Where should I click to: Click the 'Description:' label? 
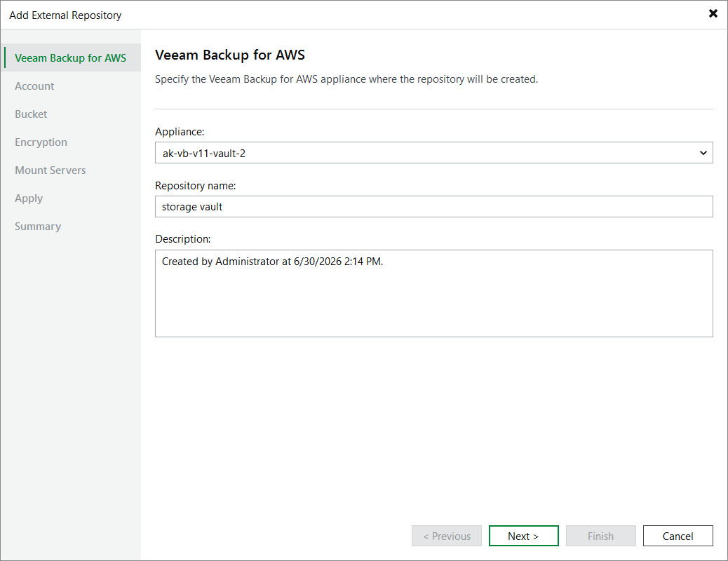[x=183, y=239]
